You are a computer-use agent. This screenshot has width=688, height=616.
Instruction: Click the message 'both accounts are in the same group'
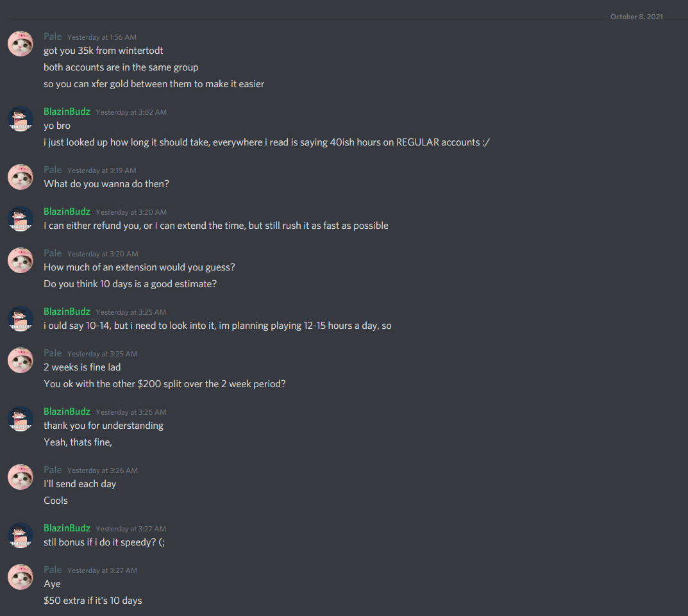(x=121, y=67)
